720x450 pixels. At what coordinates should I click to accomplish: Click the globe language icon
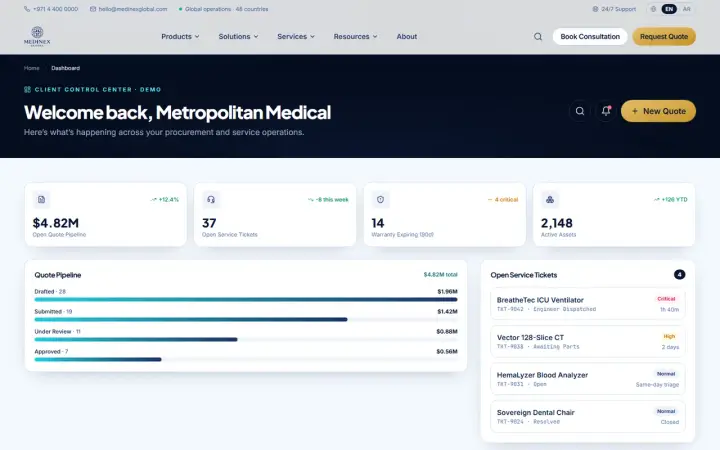pyautogui.click(x=653, y=9)
